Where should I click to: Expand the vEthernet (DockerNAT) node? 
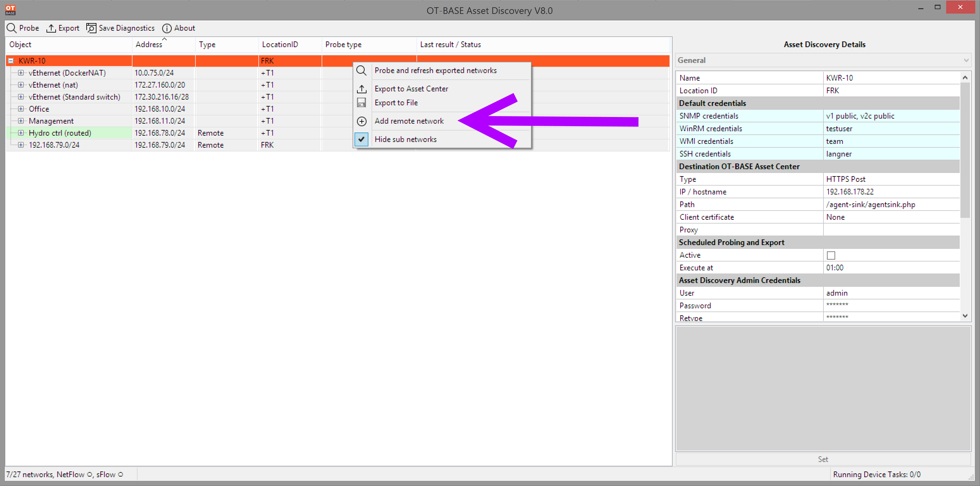21,73
